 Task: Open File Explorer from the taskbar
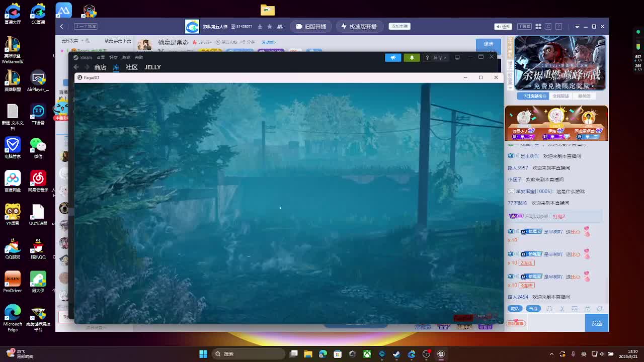[x=308, y=354]
